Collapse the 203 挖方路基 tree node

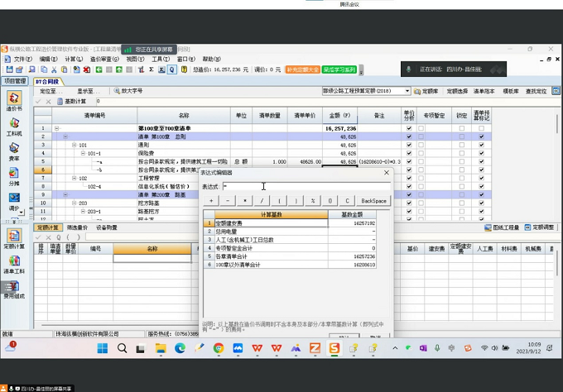tap(74, 203)
